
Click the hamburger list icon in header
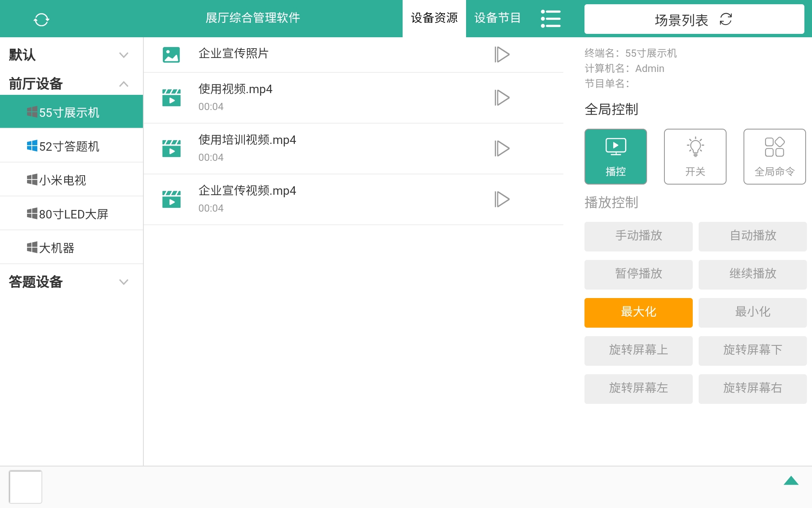pos(551,19)
